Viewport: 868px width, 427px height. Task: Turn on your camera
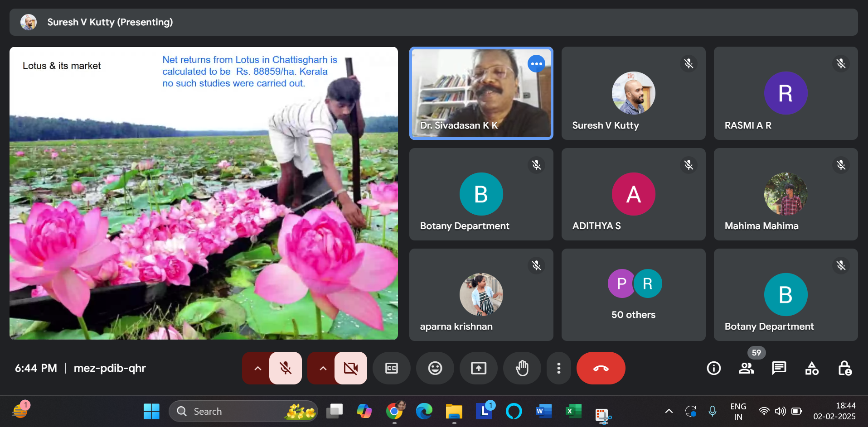351,368
